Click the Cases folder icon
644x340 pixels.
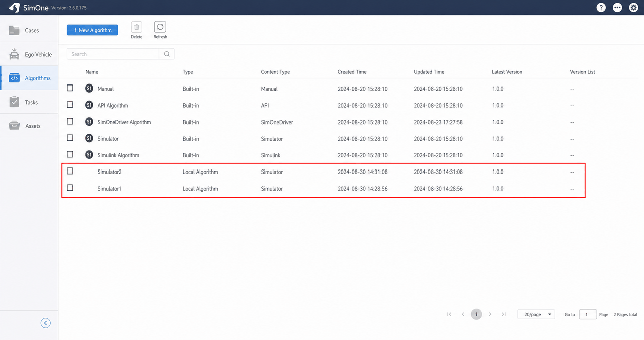tap(14, 30)
